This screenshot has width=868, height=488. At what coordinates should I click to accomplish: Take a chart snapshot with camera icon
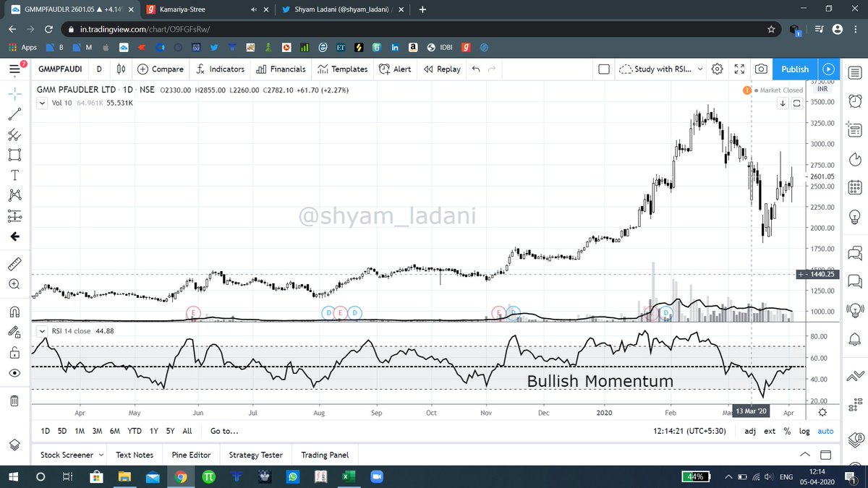[761, 69]
